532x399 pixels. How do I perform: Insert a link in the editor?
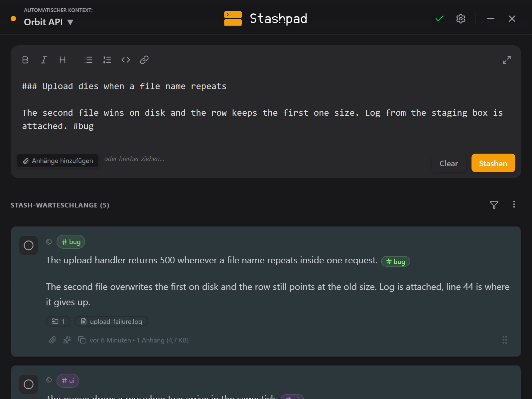tap(144, 60)
